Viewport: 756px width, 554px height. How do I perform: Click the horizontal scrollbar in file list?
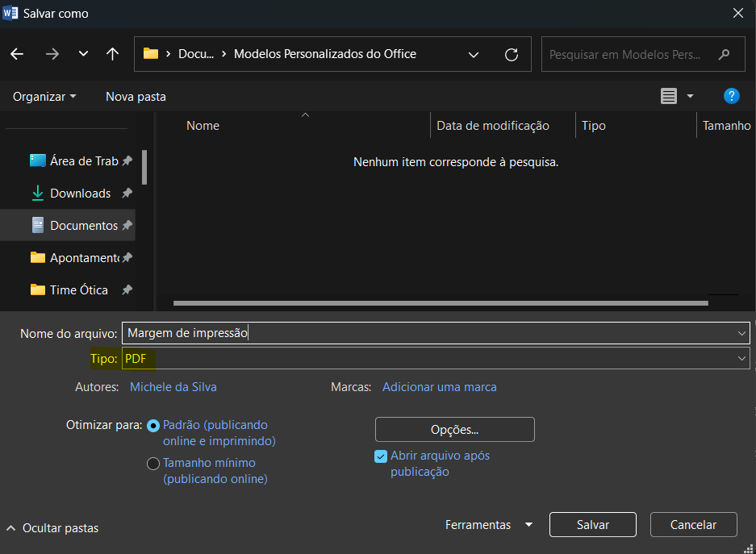(x=440, y=303)
